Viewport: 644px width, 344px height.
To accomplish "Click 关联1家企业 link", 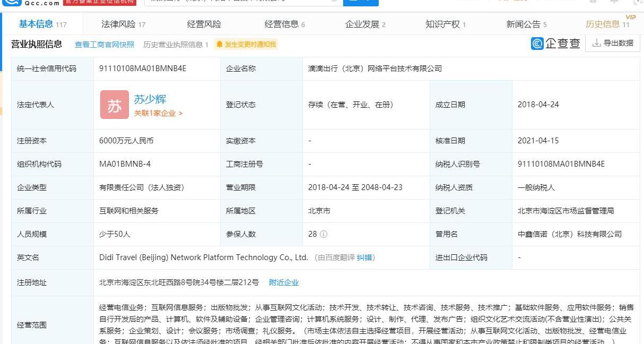I will pyautogui.click(x=158, y=113).
